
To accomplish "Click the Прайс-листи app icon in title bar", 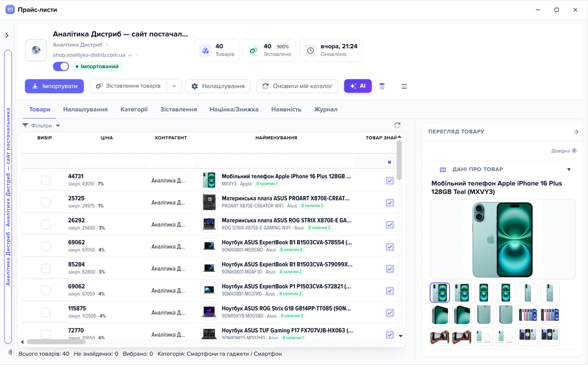I will click(x=10, y=10).
